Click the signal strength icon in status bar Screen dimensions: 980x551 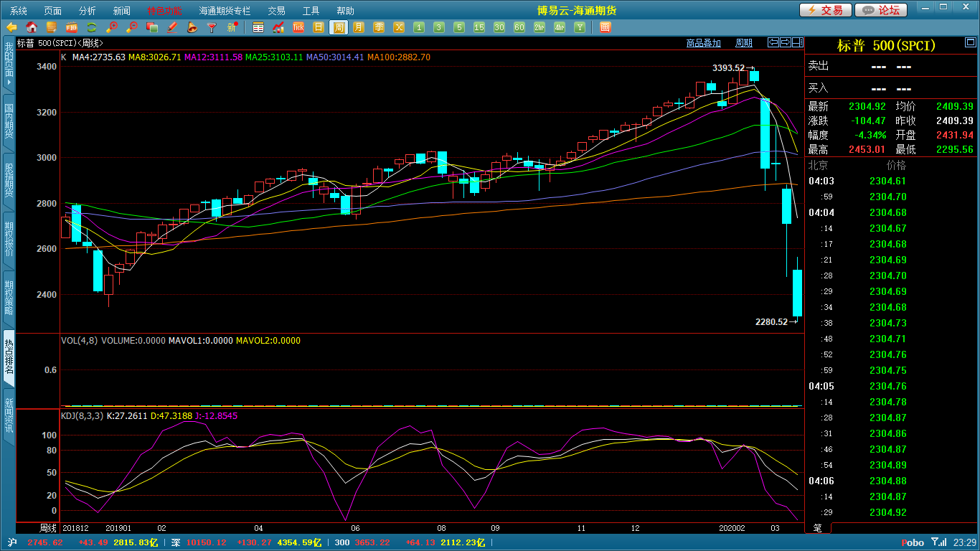tap(938, 542)
